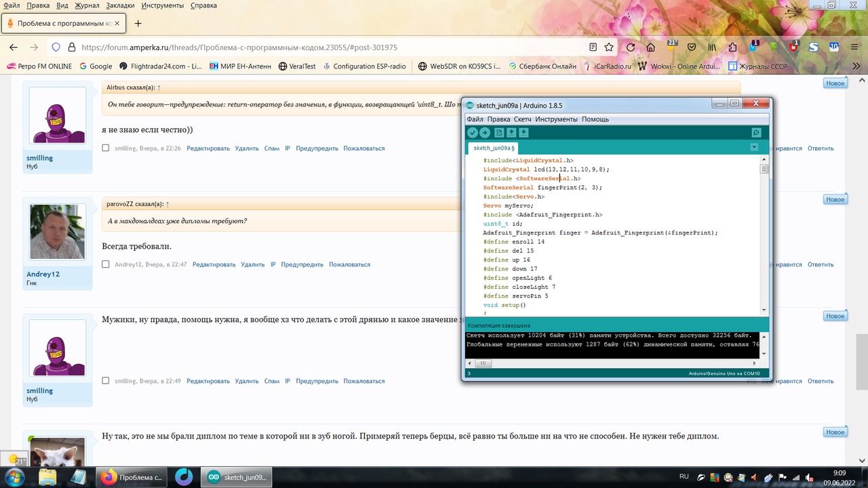The width and height of the screenshot is (868, 488).
Task: Open Arduino Правка menu
Action: (498, 119)
